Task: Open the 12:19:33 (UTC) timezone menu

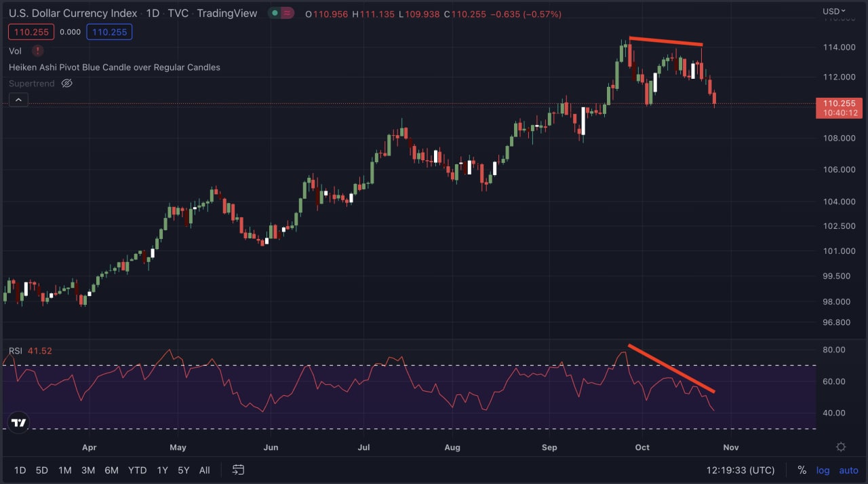Action: (x=740, y=470)
